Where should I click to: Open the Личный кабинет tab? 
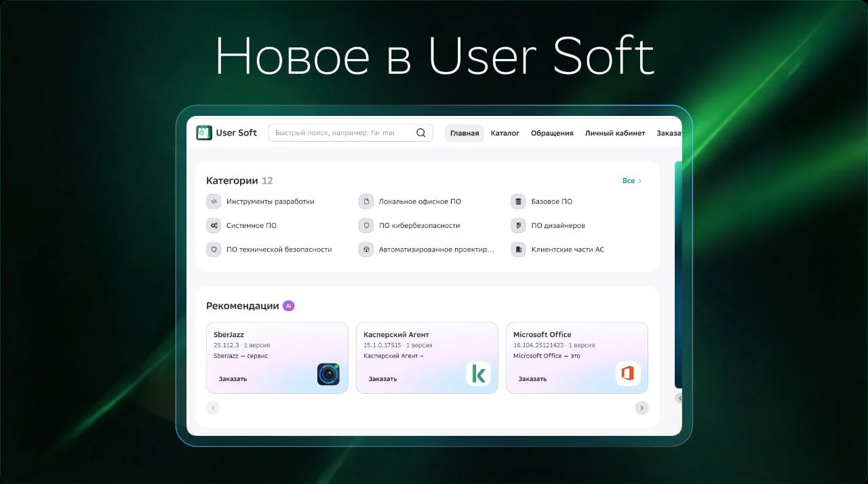pos(615,133)
